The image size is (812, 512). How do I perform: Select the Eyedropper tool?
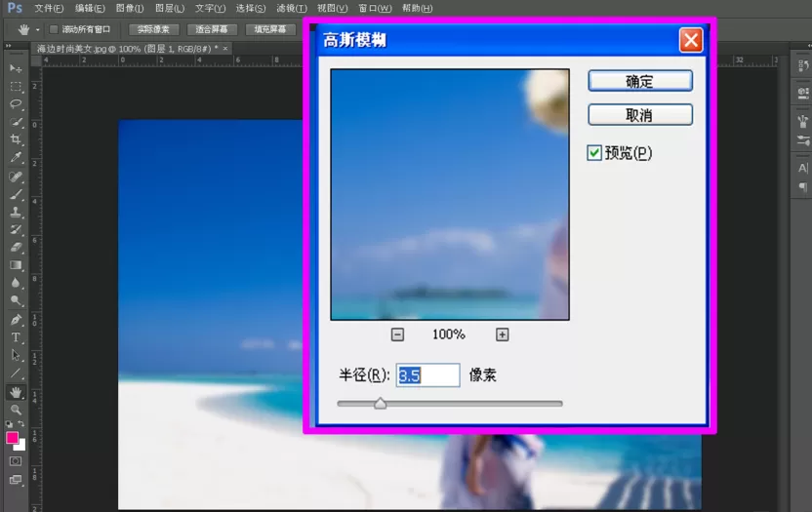pos(16,157)
